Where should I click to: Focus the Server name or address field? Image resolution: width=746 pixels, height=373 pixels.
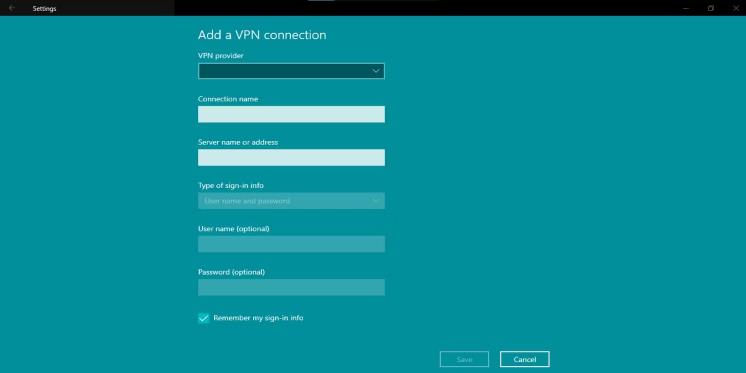tap(291, 157)
